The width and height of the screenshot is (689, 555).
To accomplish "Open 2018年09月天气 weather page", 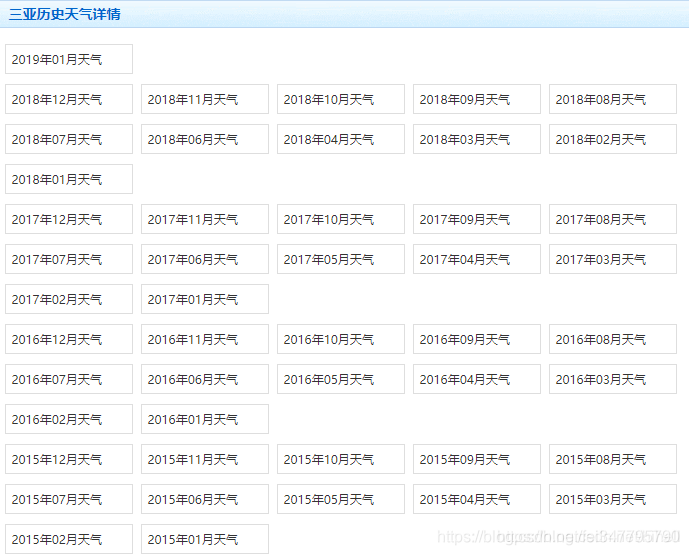I will 477,99.
